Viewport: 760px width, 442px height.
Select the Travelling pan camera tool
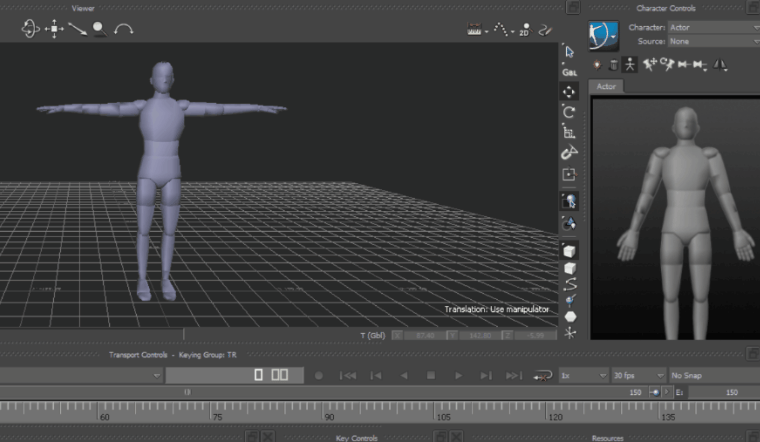54,29
